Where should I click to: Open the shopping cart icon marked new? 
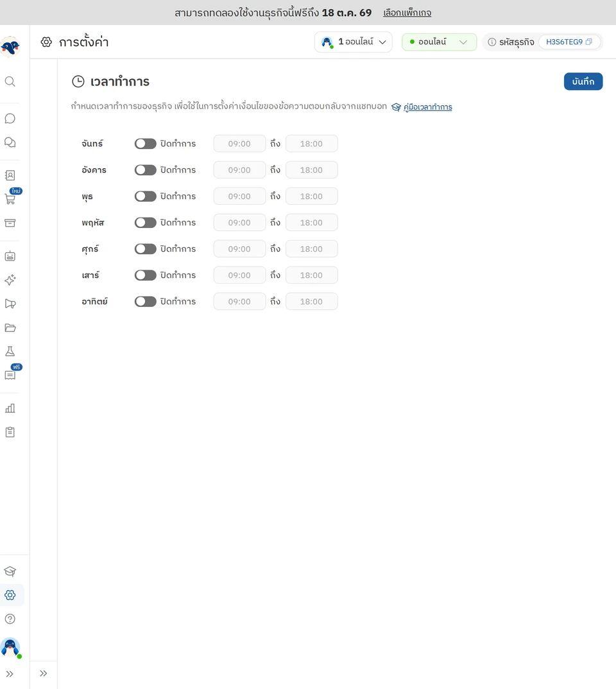pos(10,199)
